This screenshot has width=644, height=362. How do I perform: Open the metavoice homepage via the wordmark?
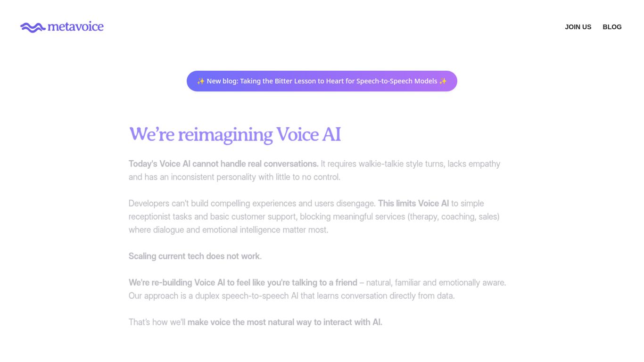pyautogui.click(x=74, y=27)
